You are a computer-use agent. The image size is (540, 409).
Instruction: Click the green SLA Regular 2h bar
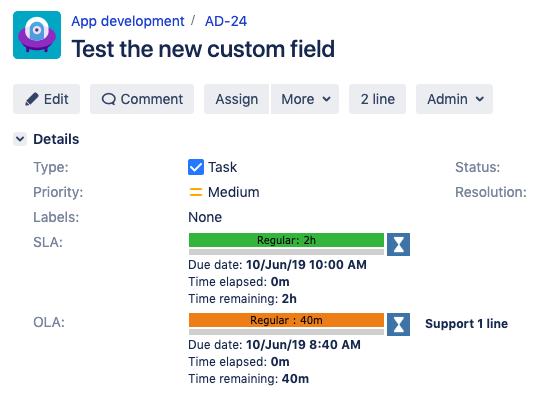[x=286, y=240]
